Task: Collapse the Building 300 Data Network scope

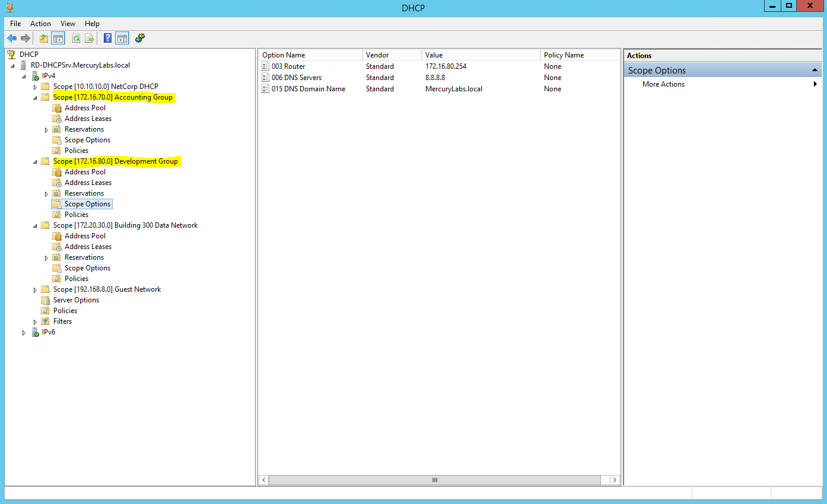Action: coord(35,226)
